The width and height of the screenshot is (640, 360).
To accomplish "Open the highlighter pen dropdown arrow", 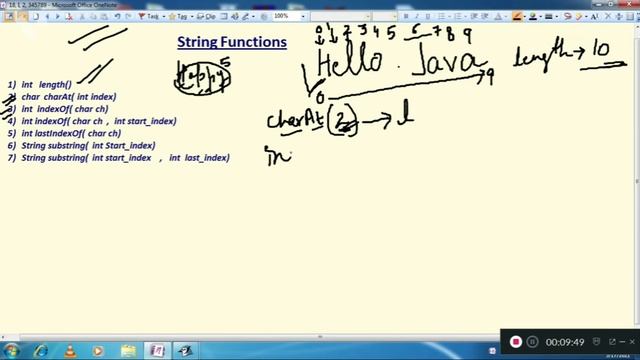I will [x=524, y=17].
